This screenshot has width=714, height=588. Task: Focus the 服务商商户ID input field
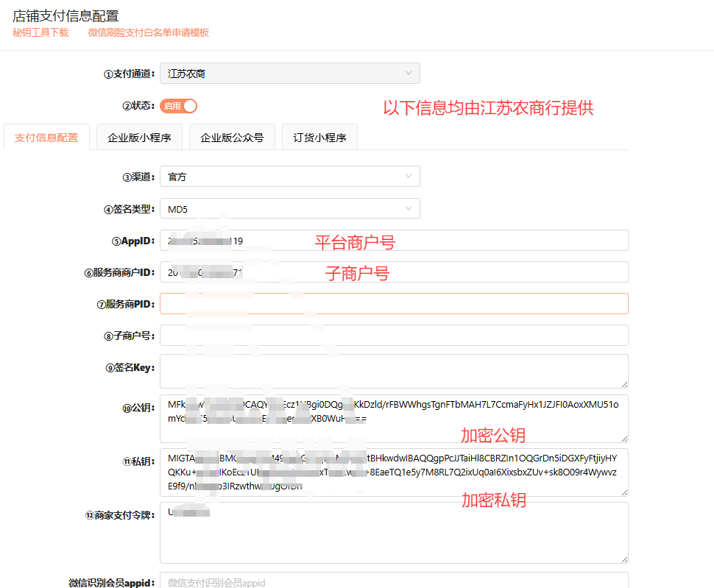pyautogui.click(x=394, y=272)
